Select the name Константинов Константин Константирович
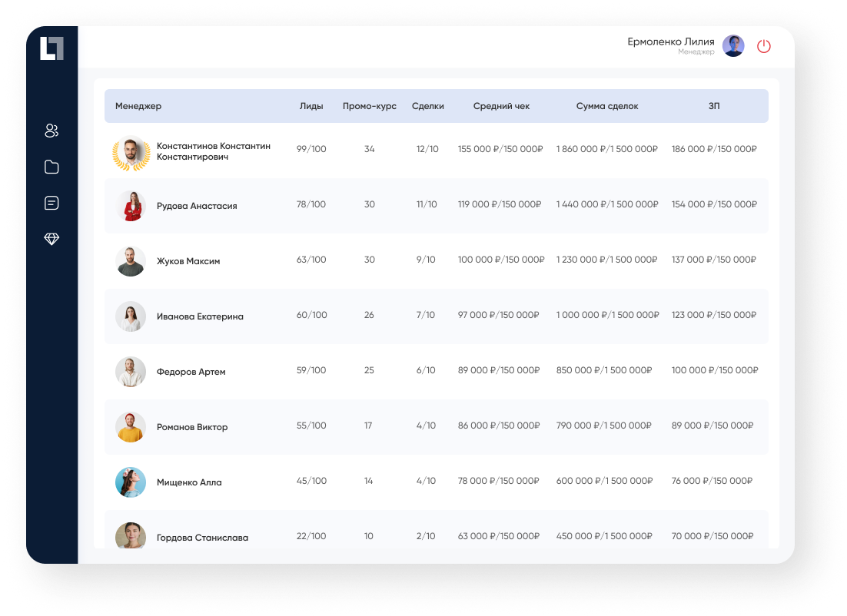This screenshot has height=616, width=847. click(x=214, y=151)
